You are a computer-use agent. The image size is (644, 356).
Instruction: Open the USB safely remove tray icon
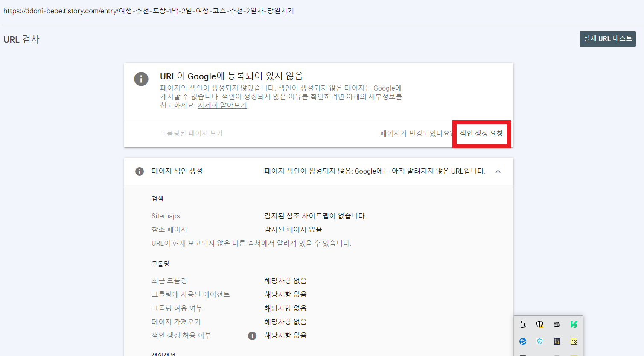(x=523, y=324)
